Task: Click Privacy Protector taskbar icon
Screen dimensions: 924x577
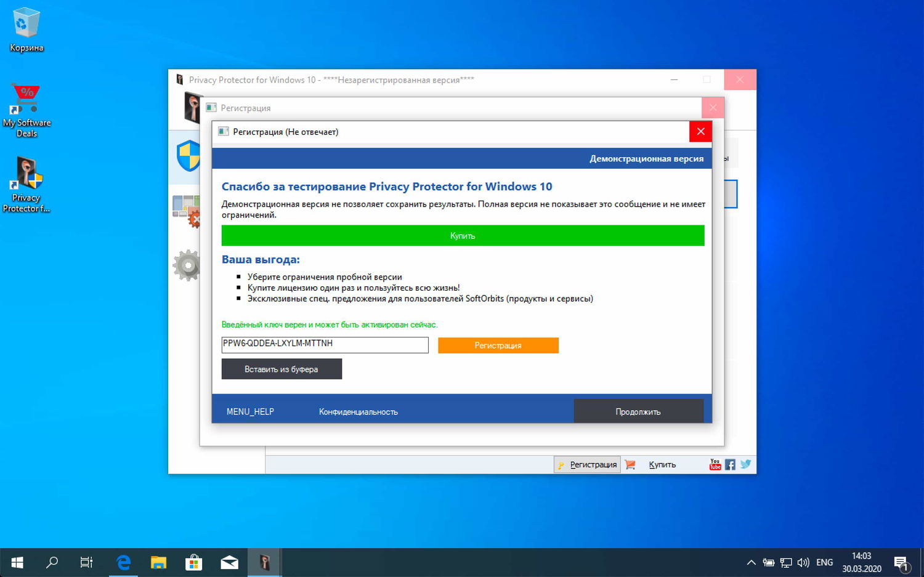Action: click(265, 562)
